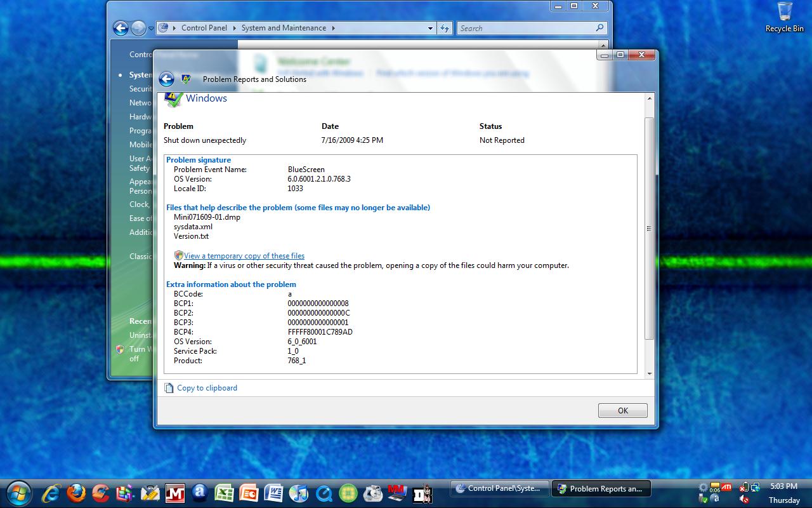This screenshot has width=812, height=508.
Task: Click the BCP4 value FFFFF80001C789AD
Action: point(320,332)
